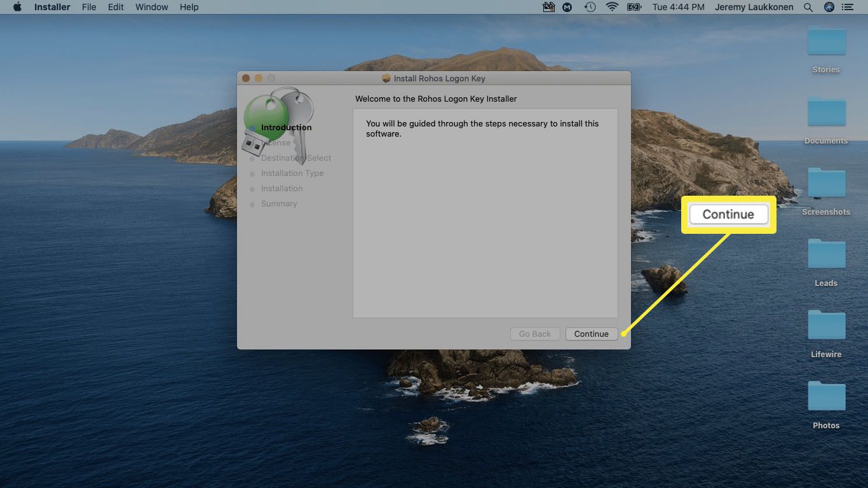
Task: Click the License step in installer sidebar
Action: click(276, 142)
